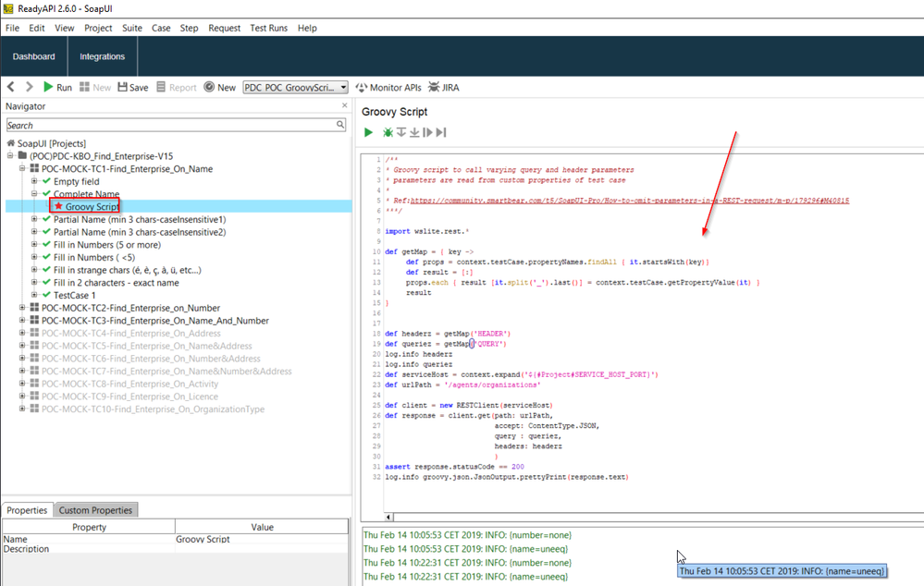Viewport: 924px width, 586px height.
Task: Open the smartbear community link in script
Action: point(630,200)
